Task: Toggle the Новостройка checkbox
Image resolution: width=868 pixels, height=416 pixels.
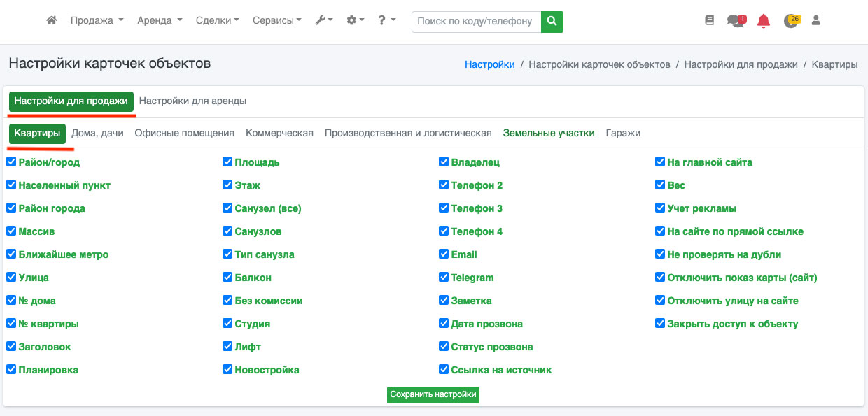Action: coord(227,370)
